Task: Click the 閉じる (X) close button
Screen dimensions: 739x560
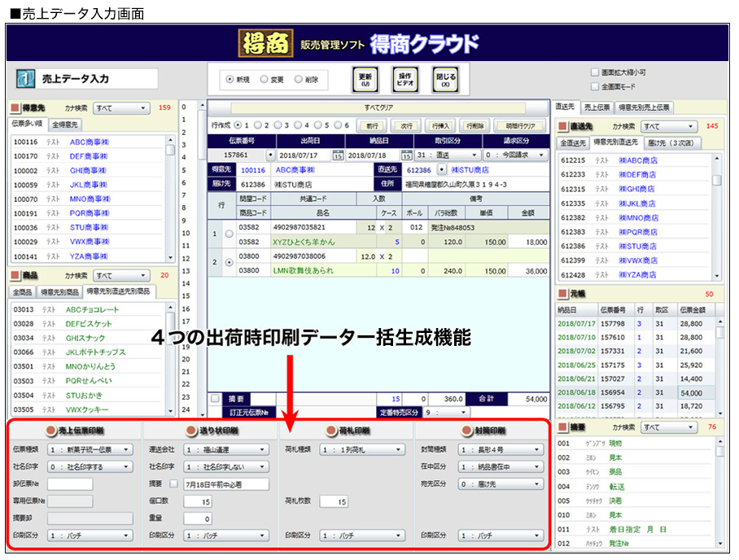Action: tap(445, 79)
